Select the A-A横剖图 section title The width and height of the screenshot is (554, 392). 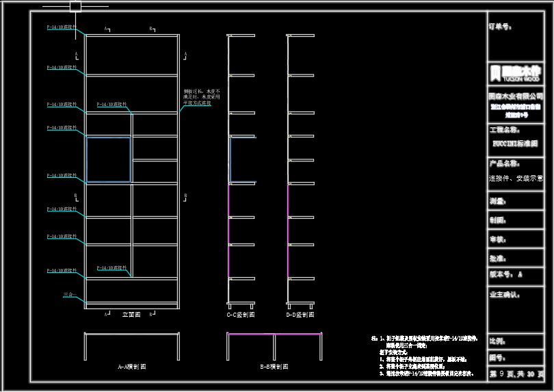tap(132, 367)
